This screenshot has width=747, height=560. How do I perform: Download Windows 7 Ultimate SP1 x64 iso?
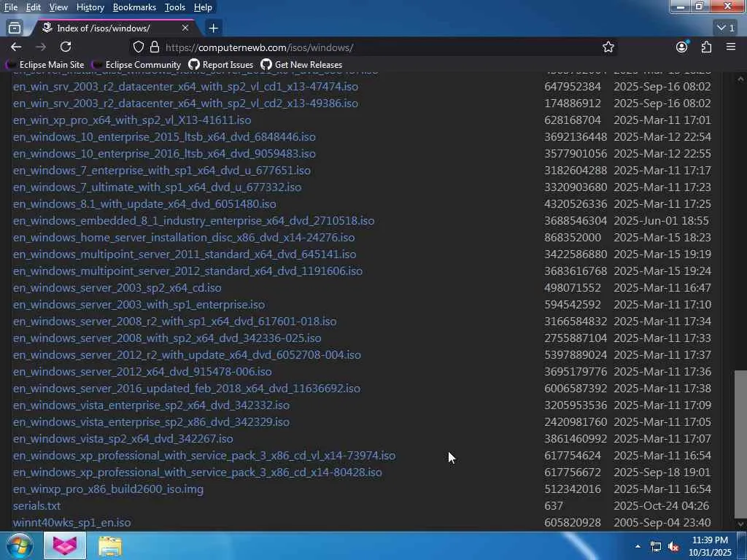(157, 187)
